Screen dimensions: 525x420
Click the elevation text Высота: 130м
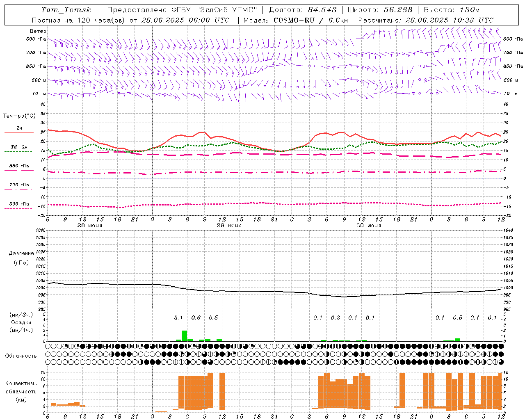(x=452, y=10)
